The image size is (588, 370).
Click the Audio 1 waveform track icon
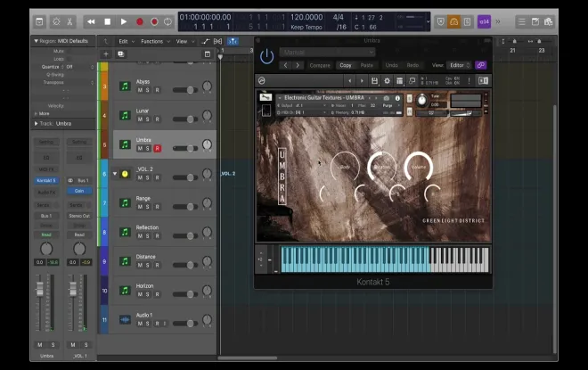[x=125, y=320]
